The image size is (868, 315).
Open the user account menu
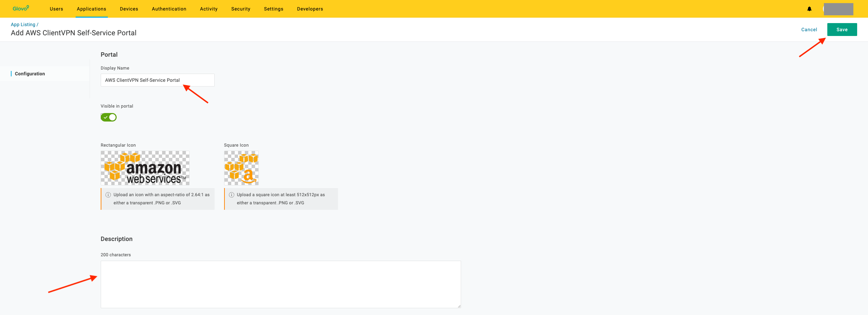(x=838, y=9)
